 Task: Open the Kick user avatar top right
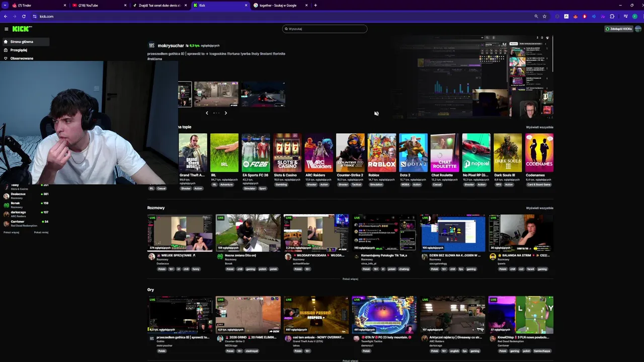point(638,29)
